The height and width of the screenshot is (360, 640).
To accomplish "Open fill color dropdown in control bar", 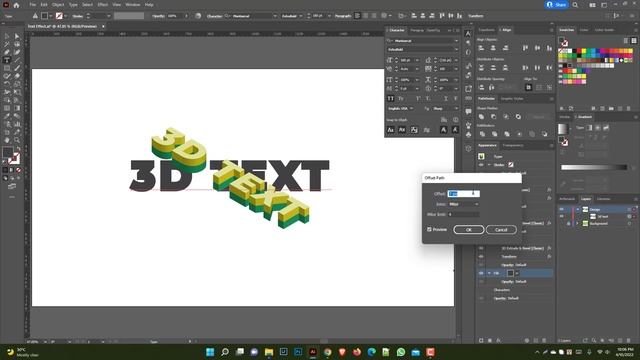I will click(51, 16).
